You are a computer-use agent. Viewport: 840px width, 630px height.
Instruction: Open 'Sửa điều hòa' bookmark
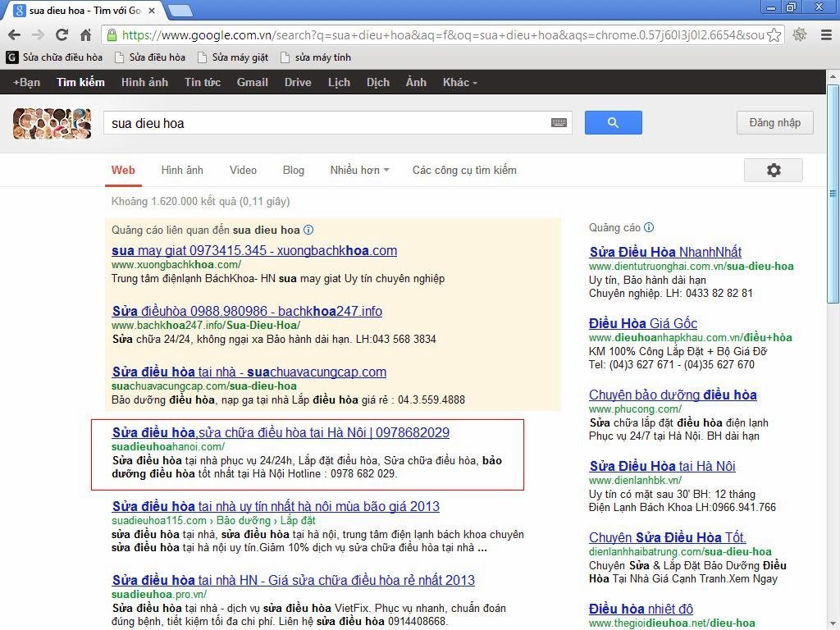(151, 57)
